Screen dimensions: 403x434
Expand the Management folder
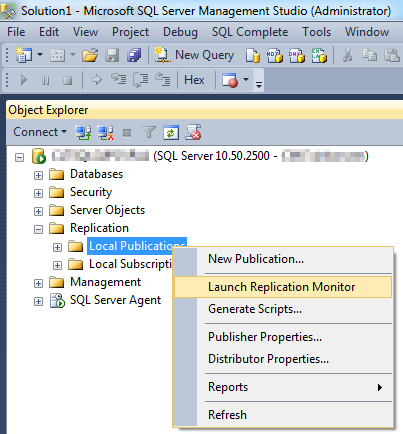tap(39, 283)
